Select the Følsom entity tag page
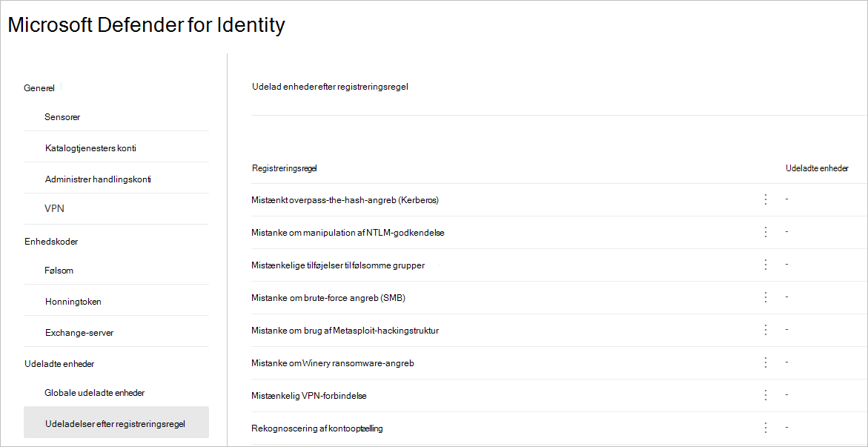Screen dimensions: 868x447 coord(59,271)
